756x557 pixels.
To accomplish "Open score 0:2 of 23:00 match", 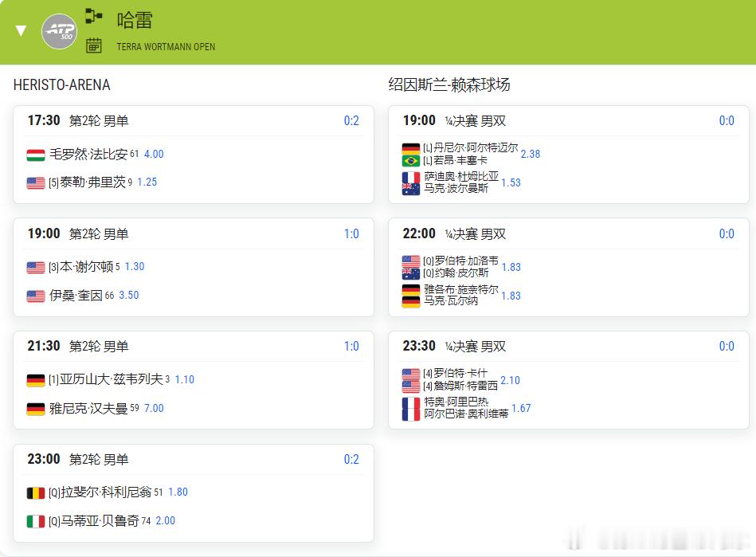I will (351, 460).
